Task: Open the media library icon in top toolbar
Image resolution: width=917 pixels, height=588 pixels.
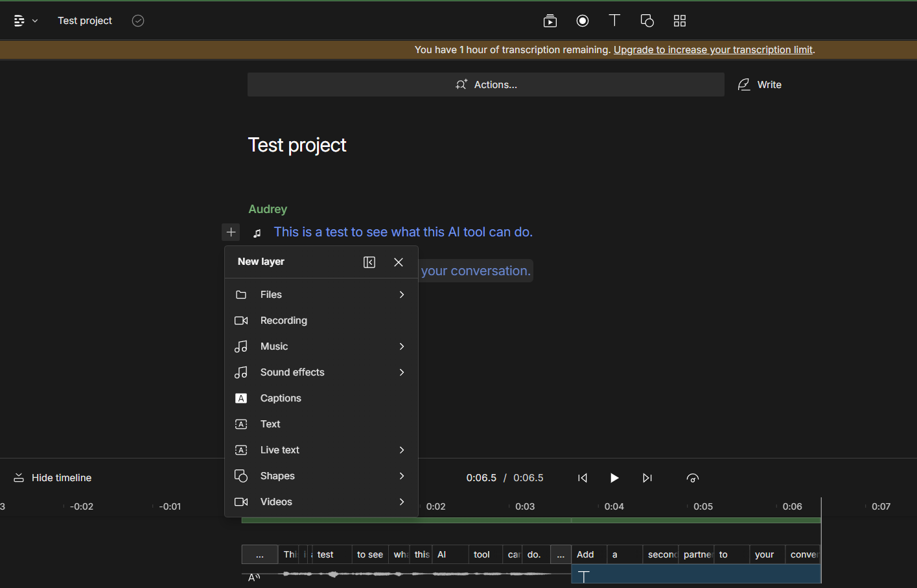Action: click(550, 21)
